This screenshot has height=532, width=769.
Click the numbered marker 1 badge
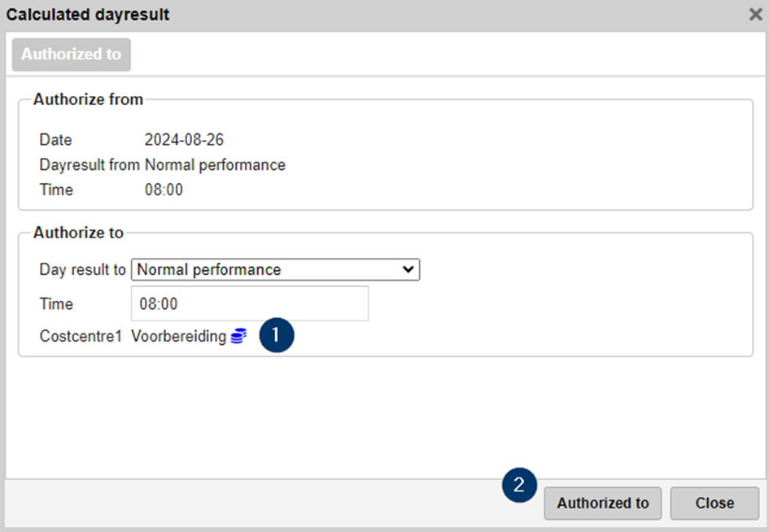coord(276,334)
